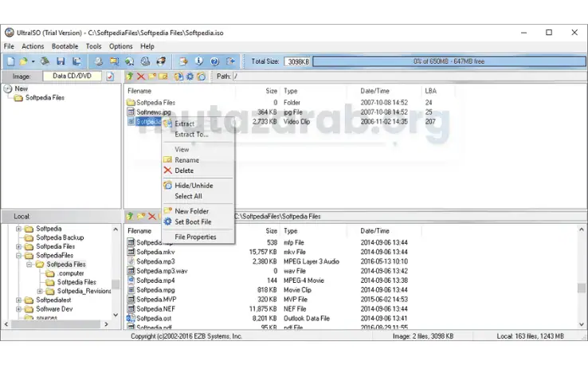588x365 pixels.
Task: Select Softpedia Backup folder in Local tree
Action: click(60, 237)
